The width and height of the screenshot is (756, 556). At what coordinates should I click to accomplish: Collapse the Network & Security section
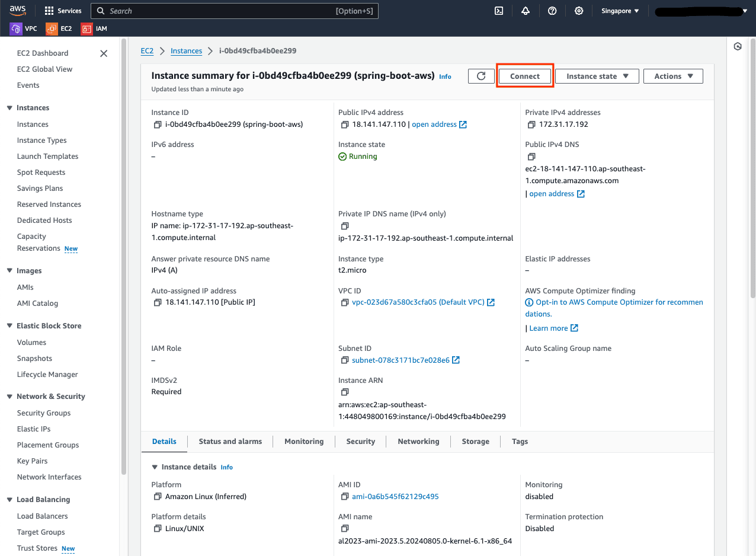9,397
